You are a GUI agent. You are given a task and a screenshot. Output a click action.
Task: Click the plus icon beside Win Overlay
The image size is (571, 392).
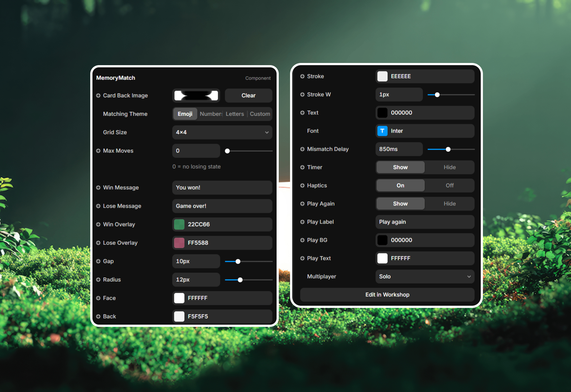98,225
